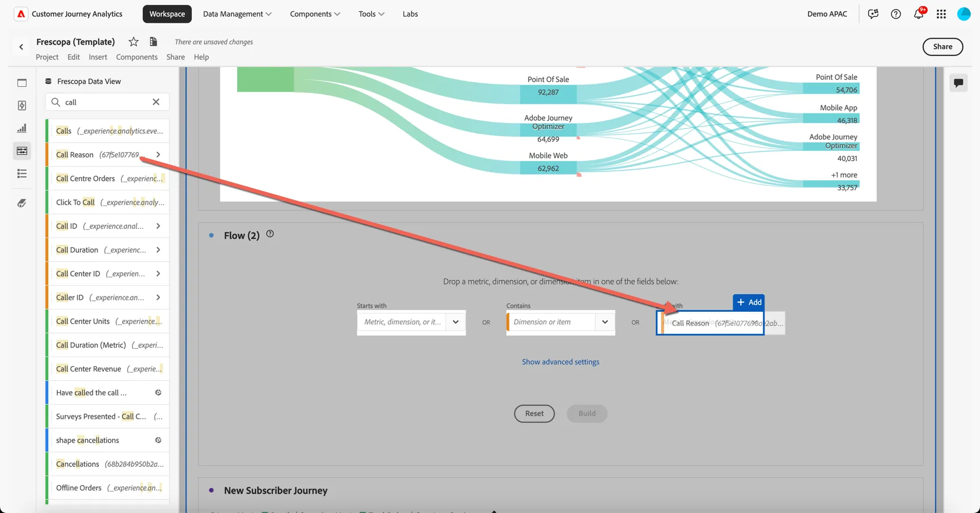This screenshot has height=513, width=980.
Task: Click the Build button
Action: click(587, 413)
